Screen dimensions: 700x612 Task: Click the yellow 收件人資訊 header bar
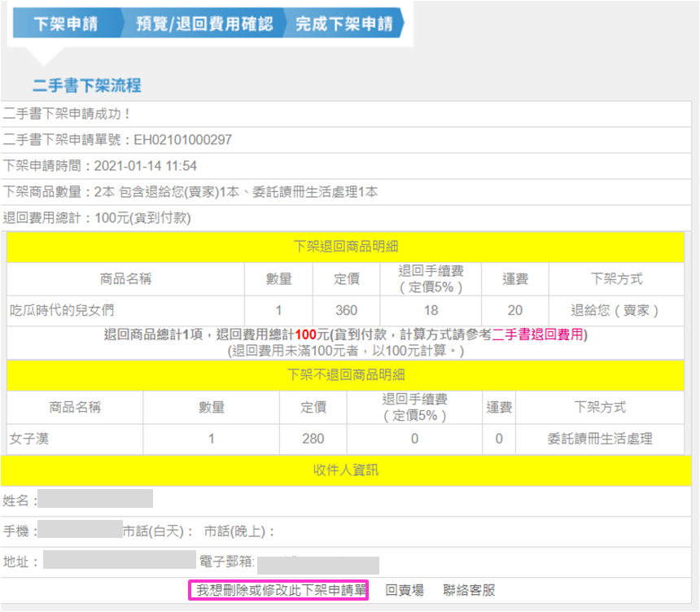coord(345,470)
